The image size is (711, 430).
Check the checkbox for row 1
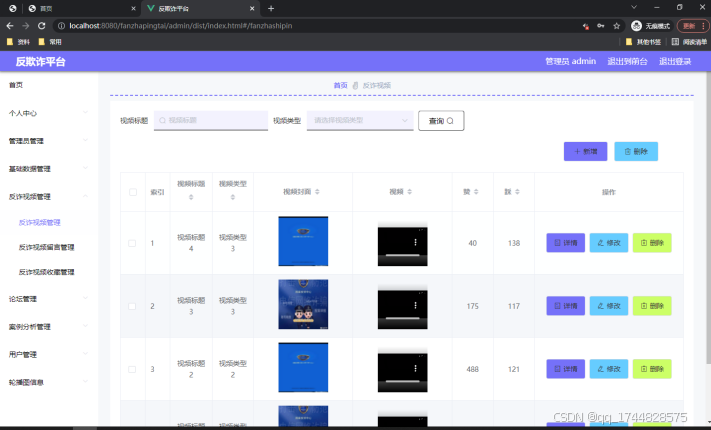point(132,243)
